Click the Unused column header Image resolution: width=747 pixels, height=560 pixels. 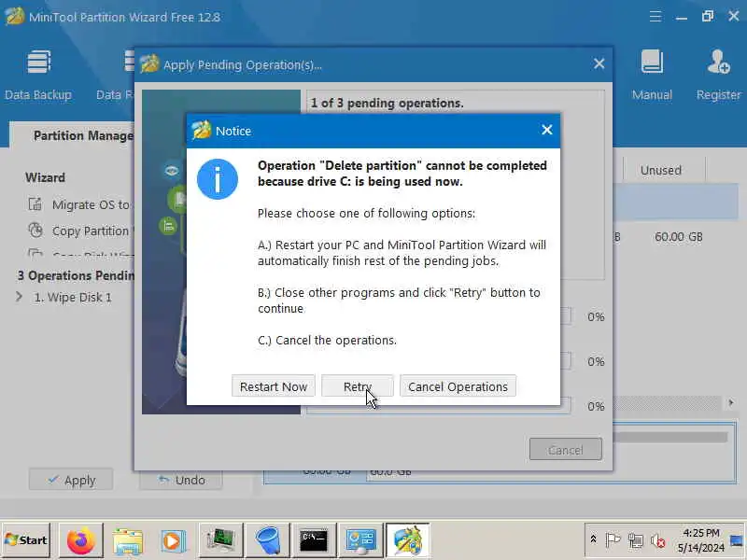661,170
